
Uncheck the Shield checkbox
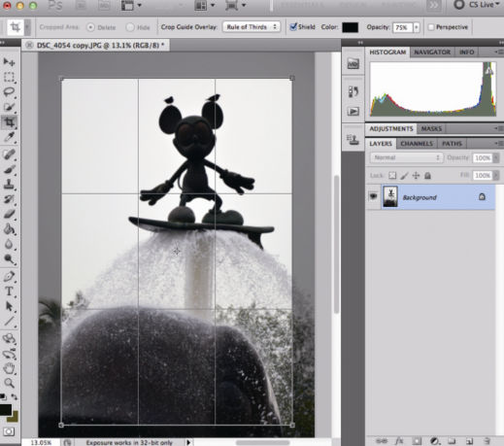pos(293,27)
